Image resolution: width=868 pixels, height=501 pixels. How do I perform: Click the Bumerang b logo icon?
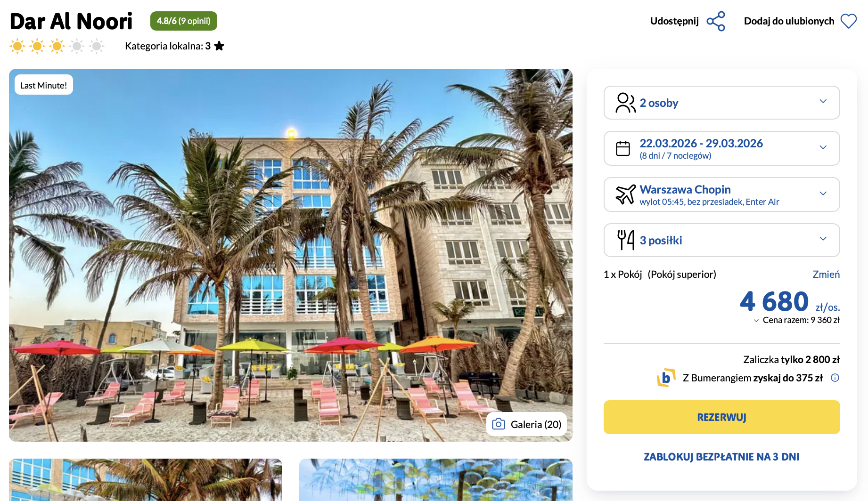coord(666,378)
